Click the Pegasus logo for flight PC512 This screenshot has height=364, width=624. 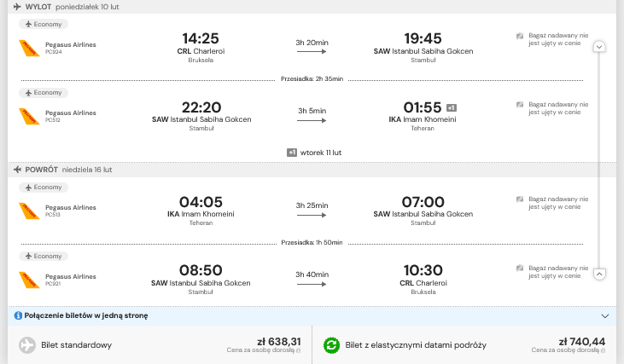point(29,117)
